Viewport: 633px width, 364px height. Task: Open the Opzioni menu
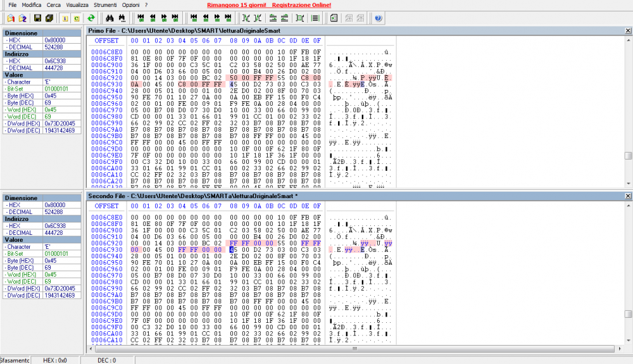130,5
